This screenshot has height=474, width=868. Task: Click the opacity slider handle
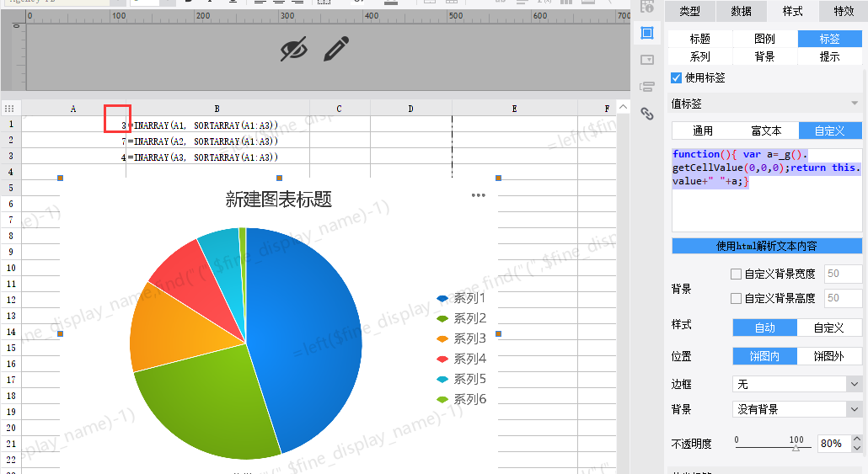pos(796,448)
